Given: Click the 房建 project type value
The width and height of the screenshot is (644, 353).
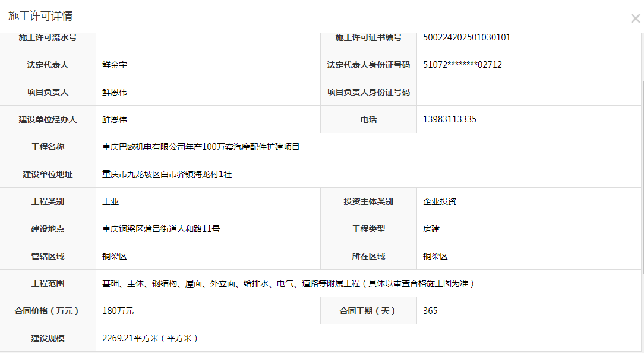Looking at the screenshot, I should [431, 229].
